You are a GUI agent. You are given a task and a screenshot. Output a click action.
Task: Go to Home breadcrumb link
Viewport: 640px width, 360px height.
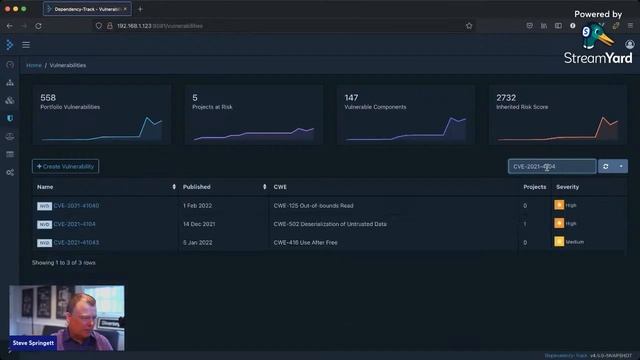(x=34, y=65)
